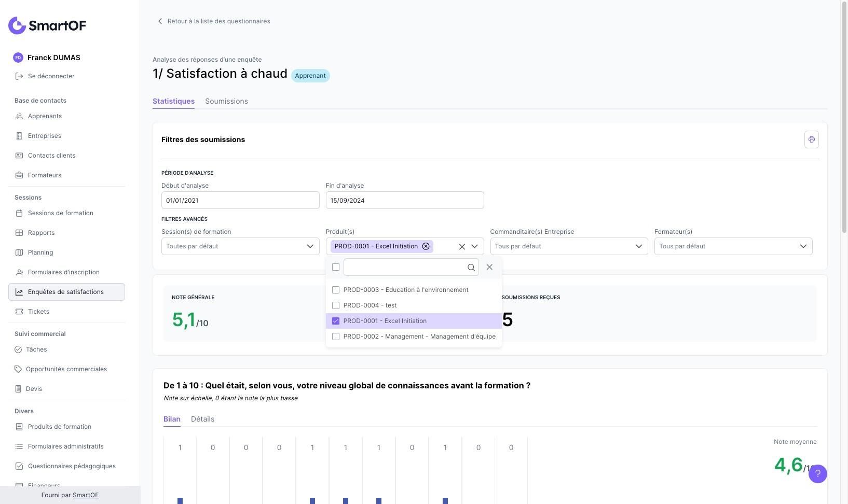848x504 pixels.
Task: Check PROD-0003 Education à l'environnement
Action: (x=336, y=290)
